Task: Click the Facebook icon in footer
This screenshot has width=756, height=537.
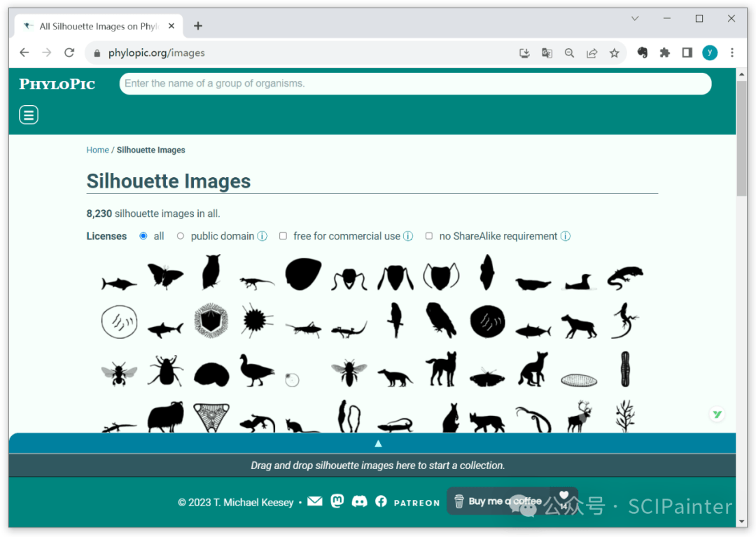Action: tap(381, 501)
